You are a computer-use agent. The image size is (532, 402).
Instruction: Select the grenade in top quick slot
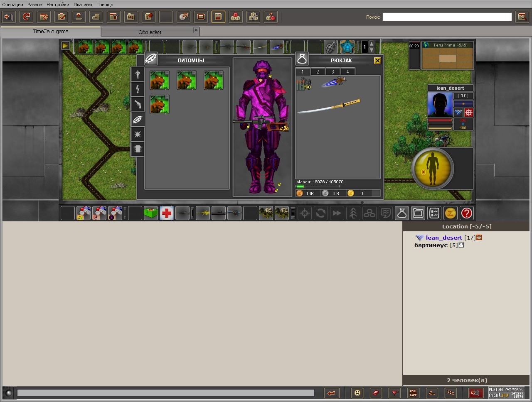click(331, 47)
